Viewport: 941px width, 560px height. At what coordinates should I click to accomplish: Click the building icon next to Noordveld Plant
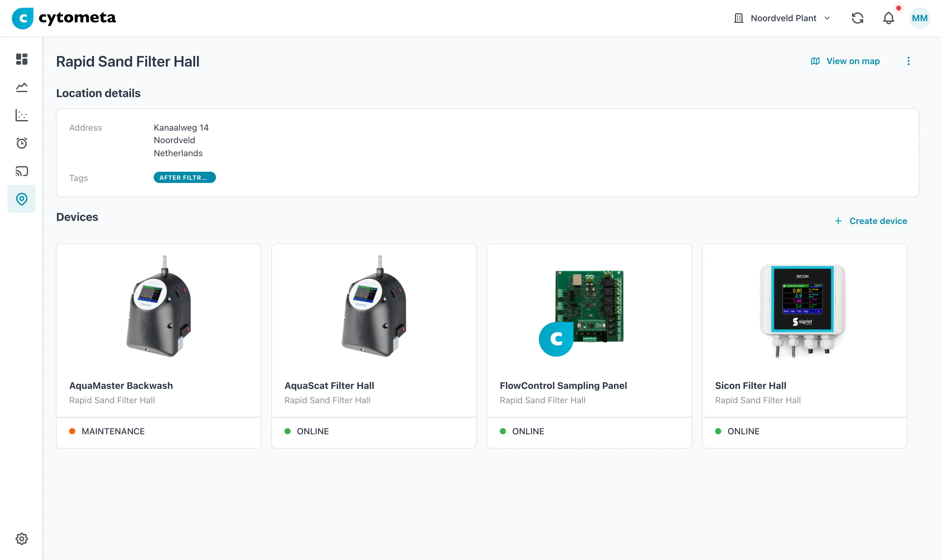click(x=738, y=18)
